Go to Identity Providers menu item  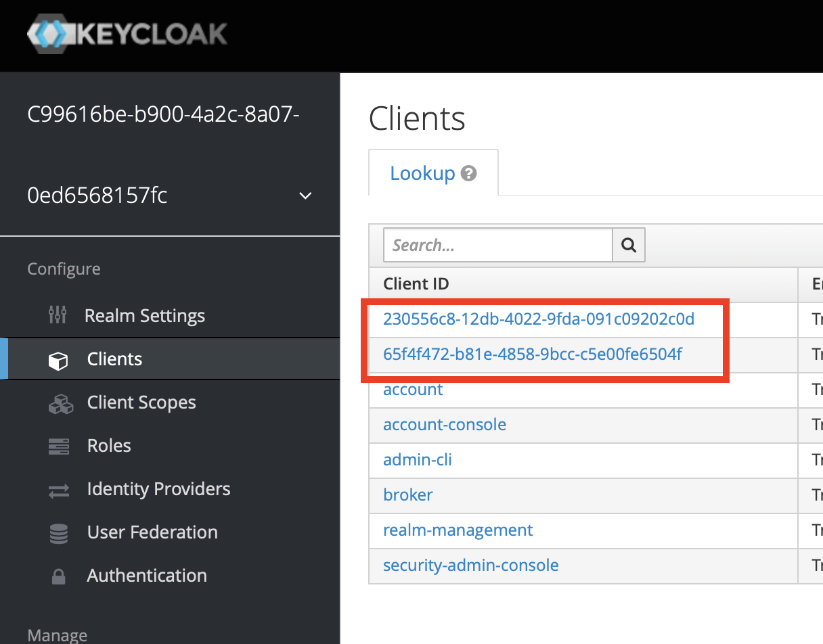pyautogui.click(x=158, y=489)
